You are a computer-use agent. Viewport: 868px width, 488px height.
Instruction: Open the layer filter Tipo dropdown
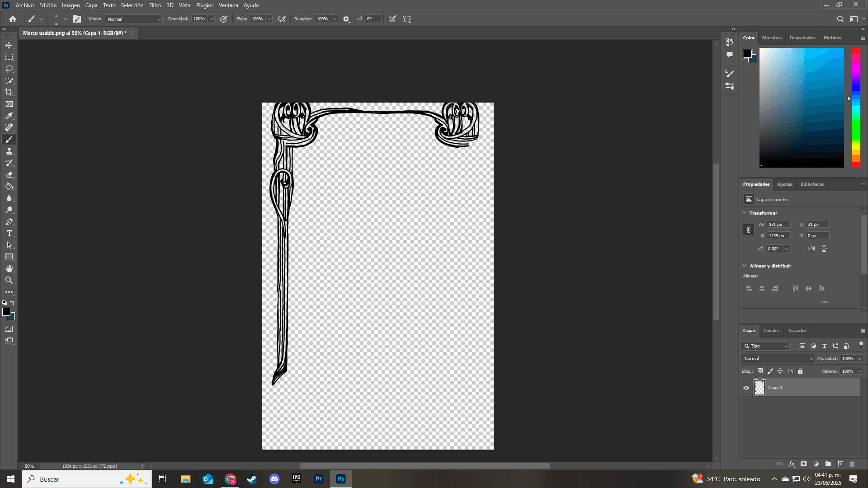pyautogui.click(x=765, y=346)
